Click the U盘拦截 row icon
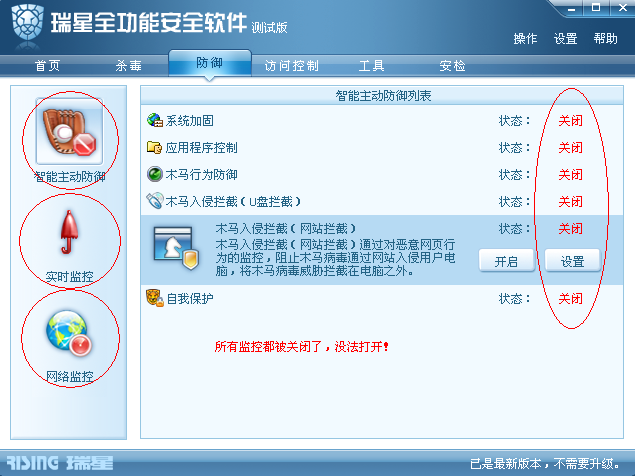The image size is (635, 476). [x=154, y=201]
